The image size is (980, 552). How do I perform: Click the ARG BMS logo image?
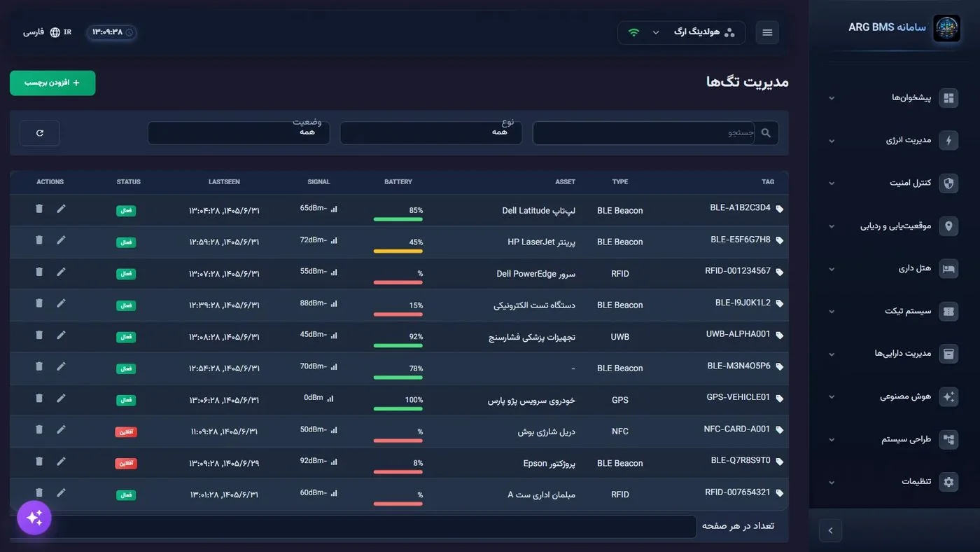point(946,29)
